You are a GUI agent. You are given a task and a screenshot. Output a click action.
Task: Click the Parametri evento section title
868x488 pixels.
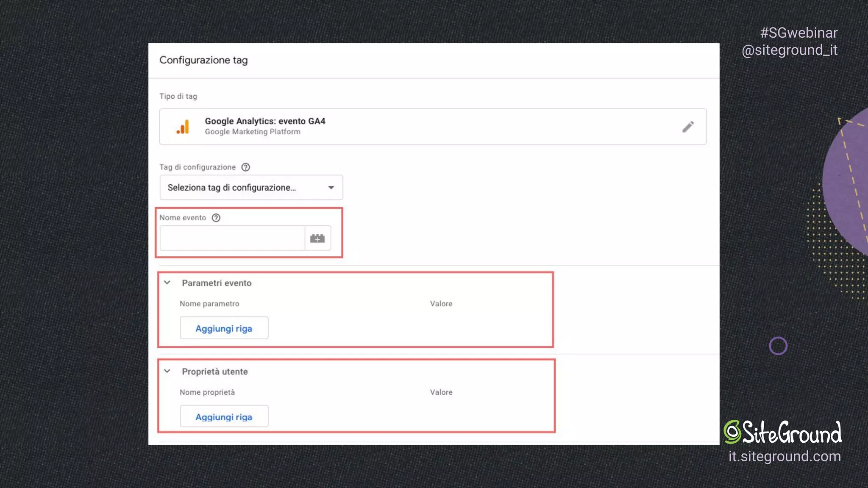pos(217,283)
